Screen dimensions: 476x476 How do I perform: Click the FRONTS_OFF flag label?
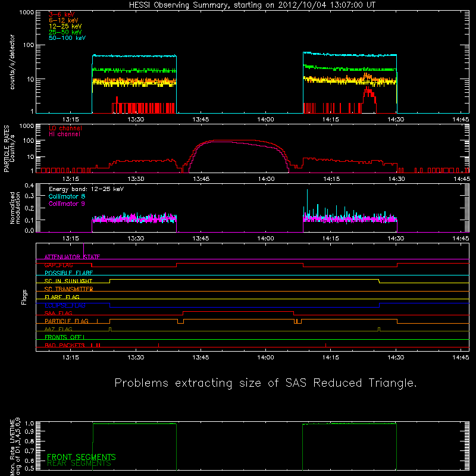pos(63,337)
